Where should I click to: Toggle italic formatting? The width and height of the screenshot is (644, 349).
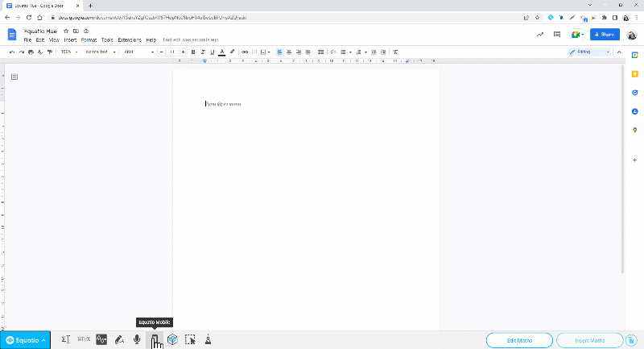203,52
